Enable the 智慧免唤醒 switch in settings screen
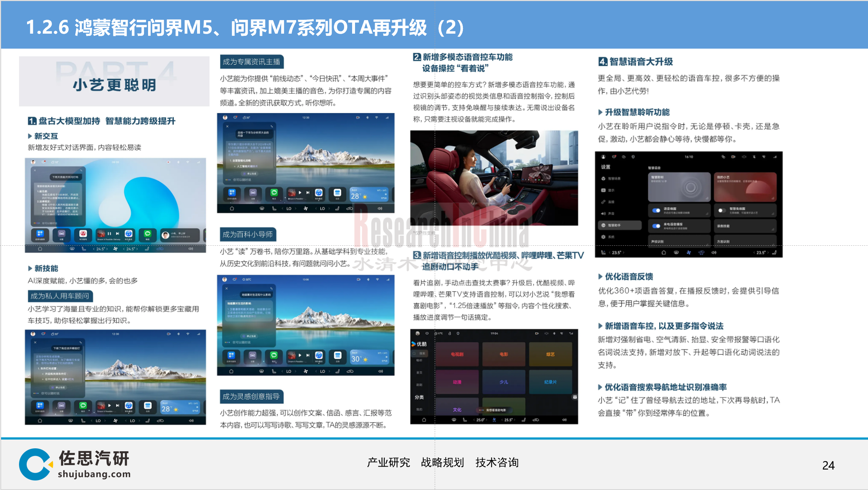 pyautogui.click(x=721, y=210)
